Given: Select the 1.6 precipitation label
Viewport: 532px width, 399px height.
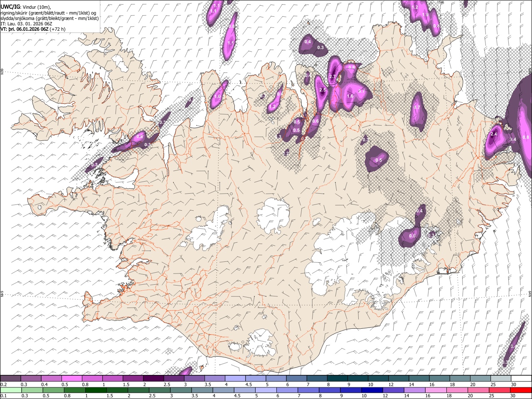Looking at the screenshot, I should (x=350, y=96).
